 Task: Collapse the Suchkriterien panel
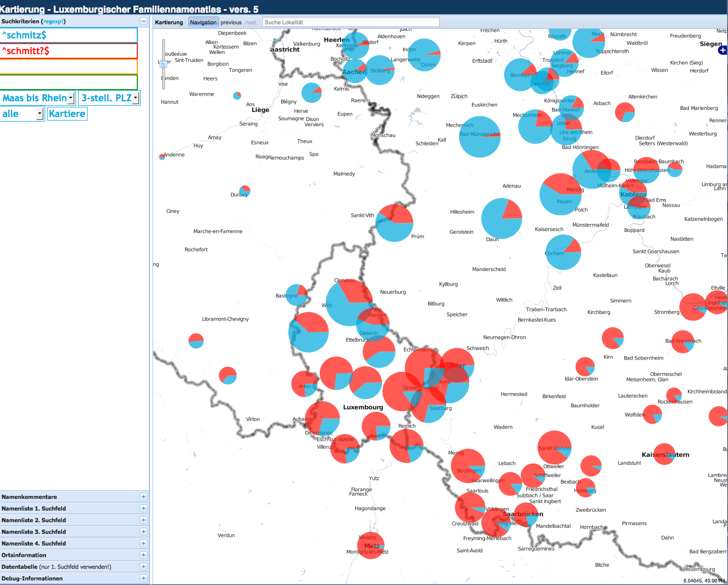(x=143, y=21)
